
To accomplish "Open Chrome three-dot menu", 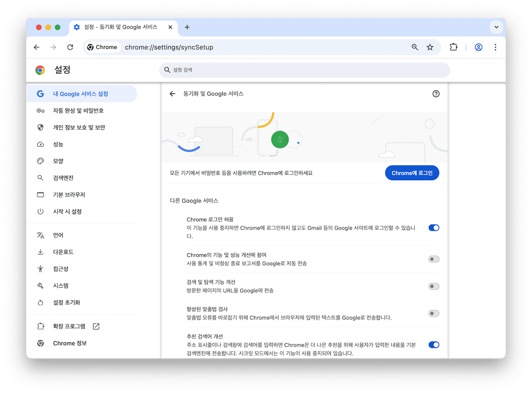I will point(495,47).
